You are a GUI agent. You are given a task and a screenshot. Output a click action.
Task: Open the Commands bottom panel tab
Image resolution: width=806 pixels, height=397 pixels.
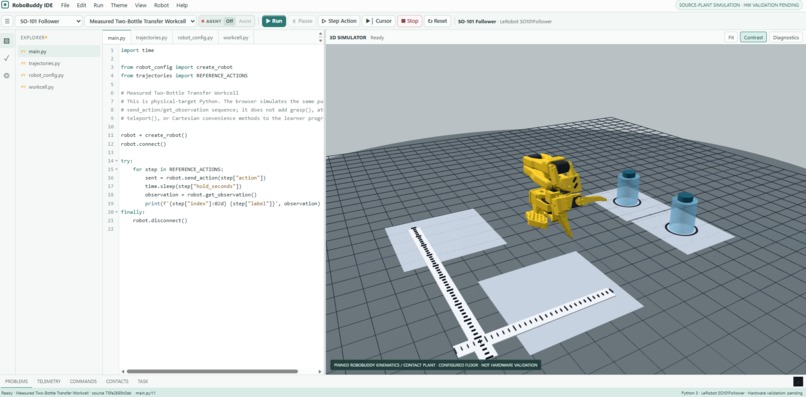tap(83, 382)
